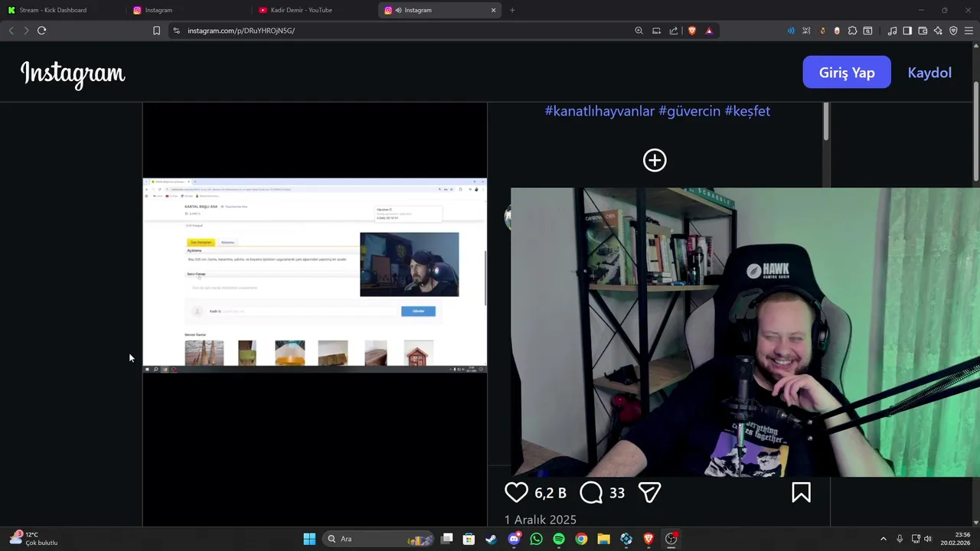This screenshot has height=551, width=980.
Task: Open the Extensions puzzle piece menu
Action: [852, 31]
